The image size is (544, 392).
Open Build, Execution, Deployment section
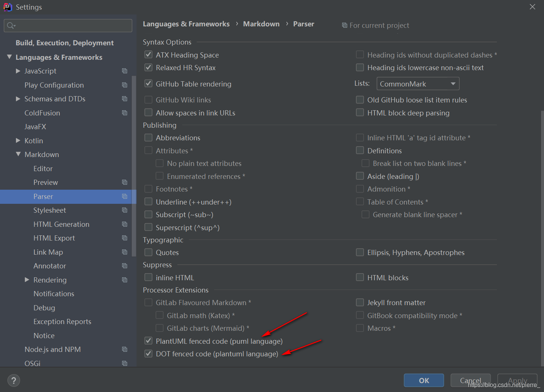click(65, 43)
